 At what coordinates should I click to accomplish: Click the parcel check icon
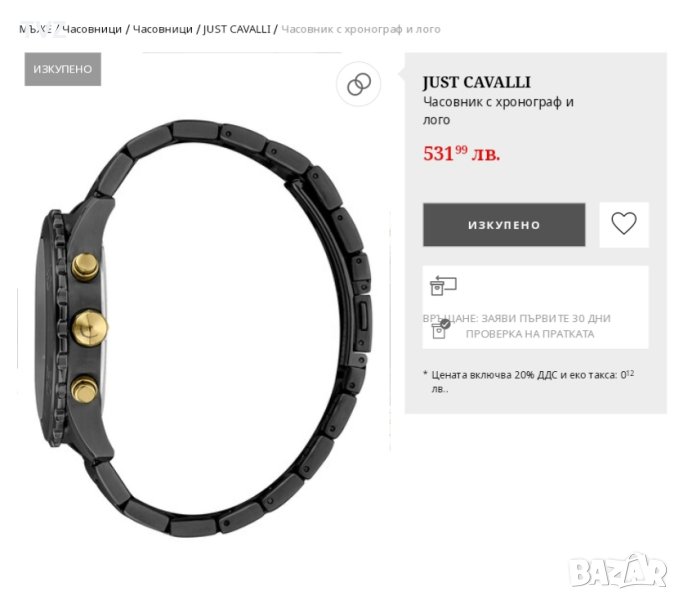(441, 329)
